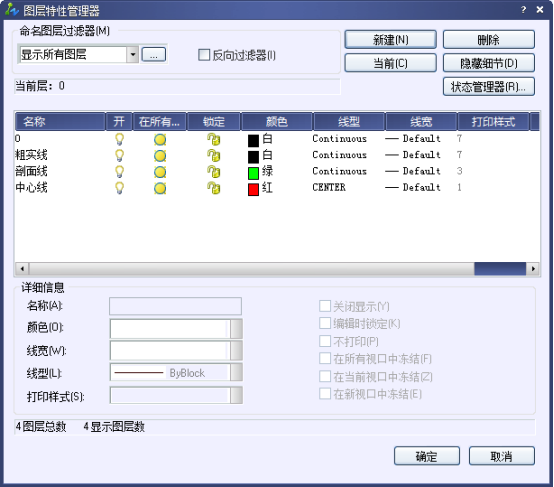Click the help question mark in title bar
This screenshot has width=554, height=487.
pos(523,10)
